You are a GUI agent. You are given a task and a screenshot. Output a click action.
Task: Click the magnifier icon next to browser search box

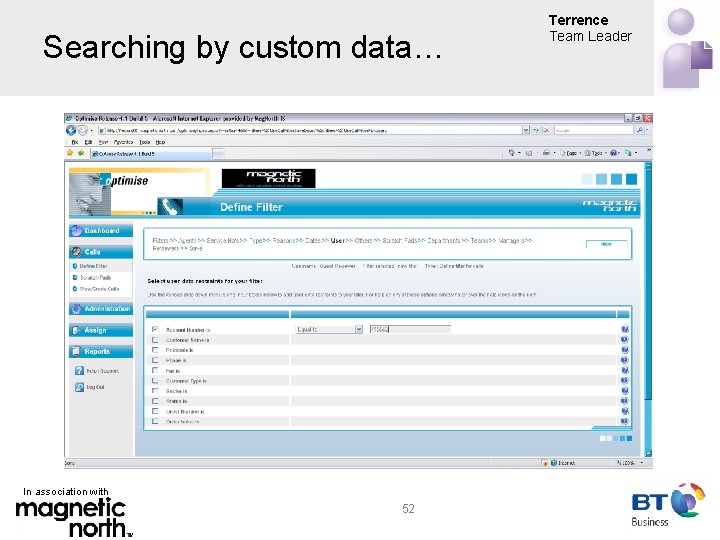[x=639, y=130]
